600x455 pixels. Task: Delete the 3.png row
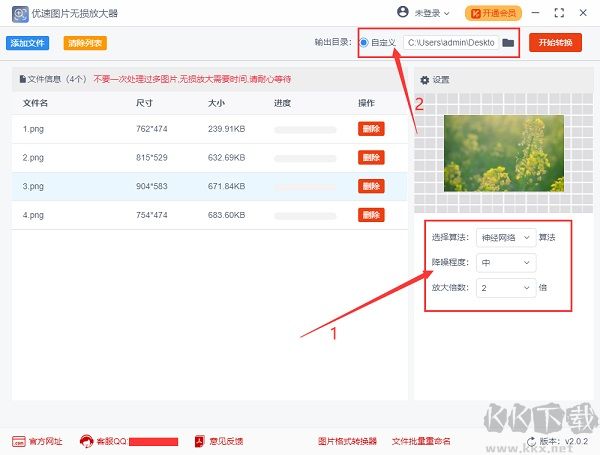click(371, 186)
